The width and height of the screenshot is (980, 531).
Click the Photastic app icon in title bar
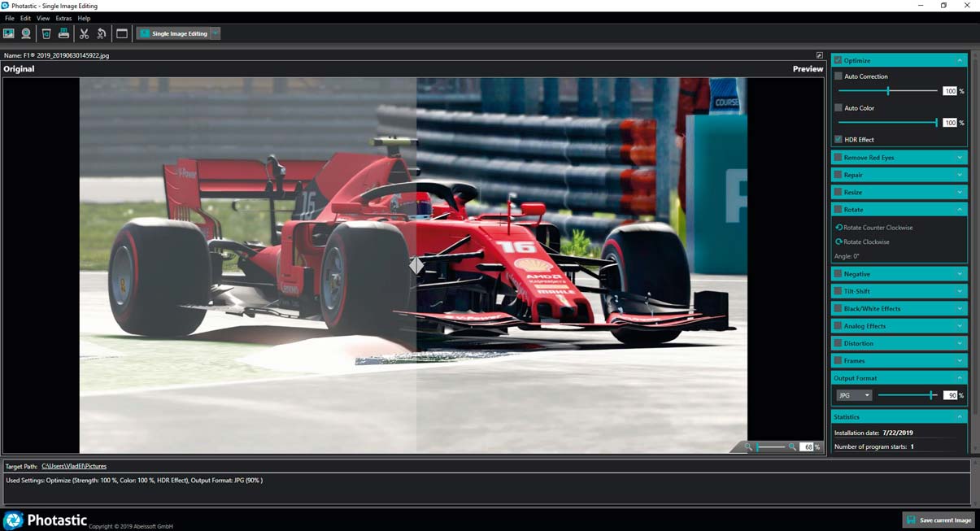(x=6, y=6)
